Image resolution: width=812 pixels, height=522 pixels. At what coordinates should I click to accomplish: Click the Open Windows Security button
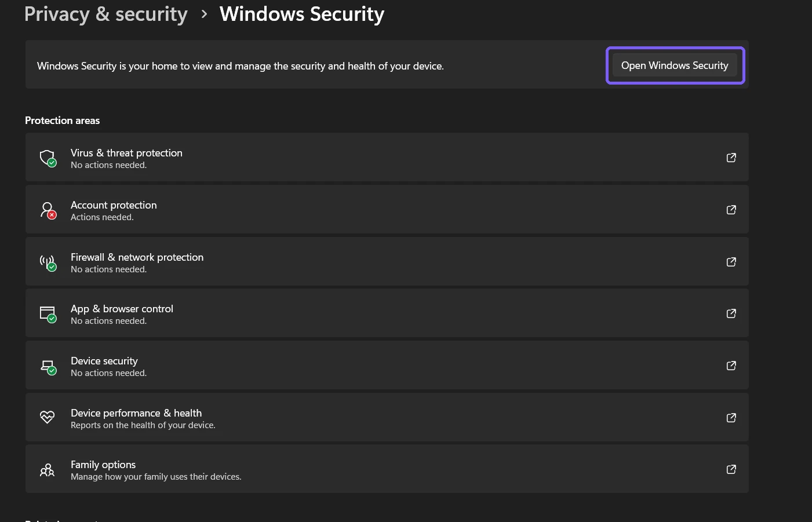[x=675, y=65]
